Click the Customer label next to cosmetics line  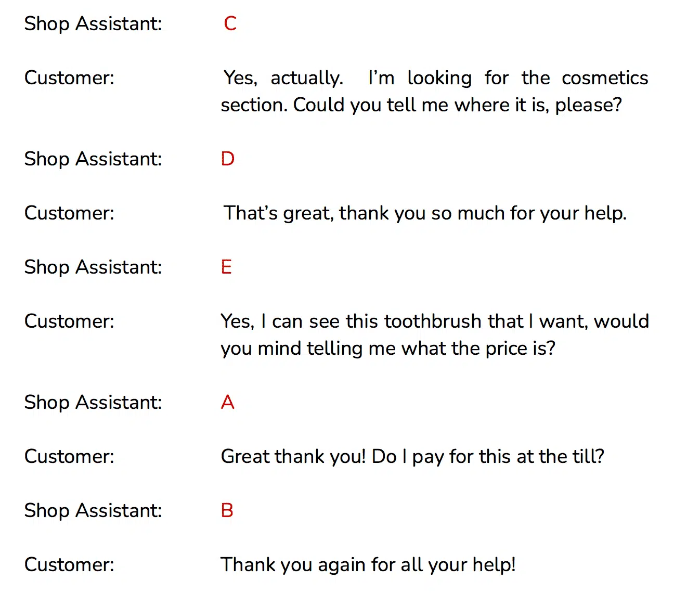tap(69, 78)
